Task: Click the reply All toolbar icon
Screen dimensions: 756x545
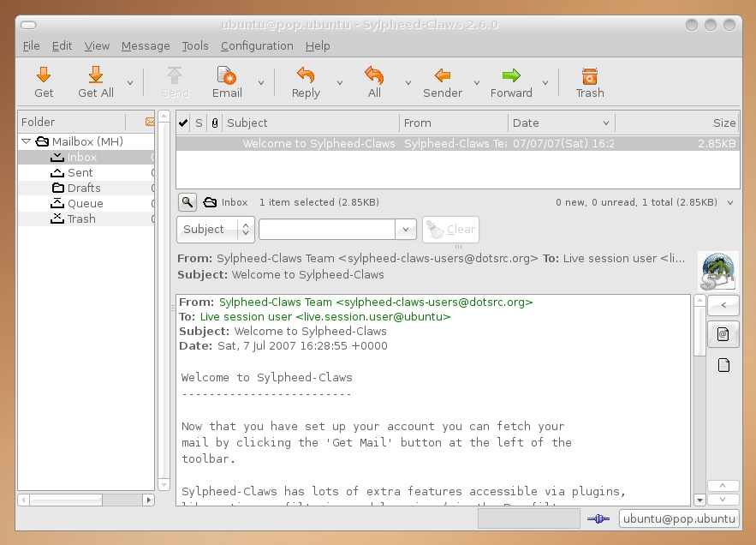Action: [x=374, y=75]
